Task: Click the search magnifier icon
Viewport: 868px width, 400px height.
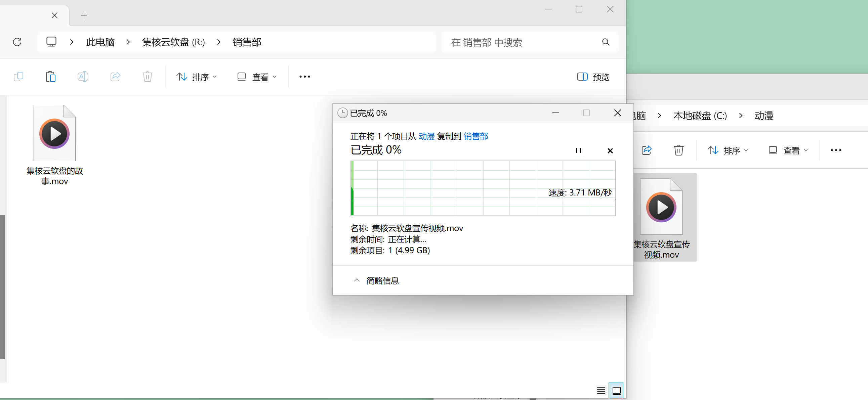Action: 606,42
